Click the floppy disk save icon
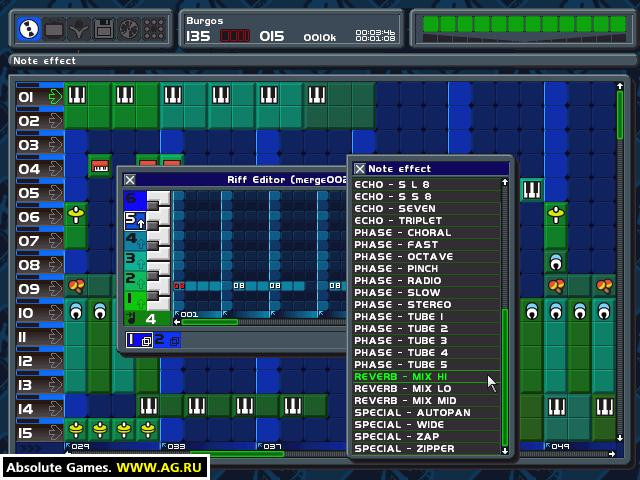The height and width of the screenshot is (480, 640). 104,29
